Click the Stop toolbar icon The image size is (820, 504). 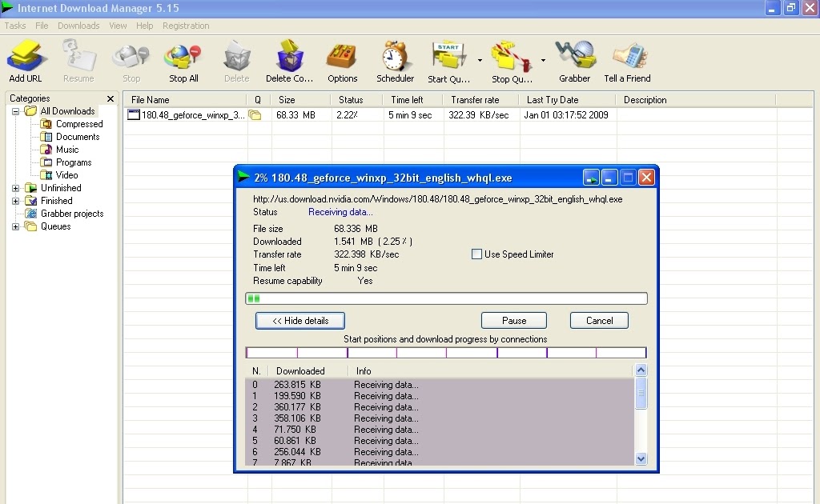[x=131, y=57]
